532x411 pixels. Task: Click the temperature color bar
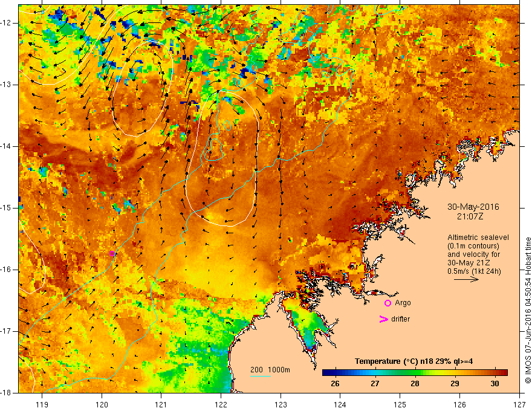415,372
